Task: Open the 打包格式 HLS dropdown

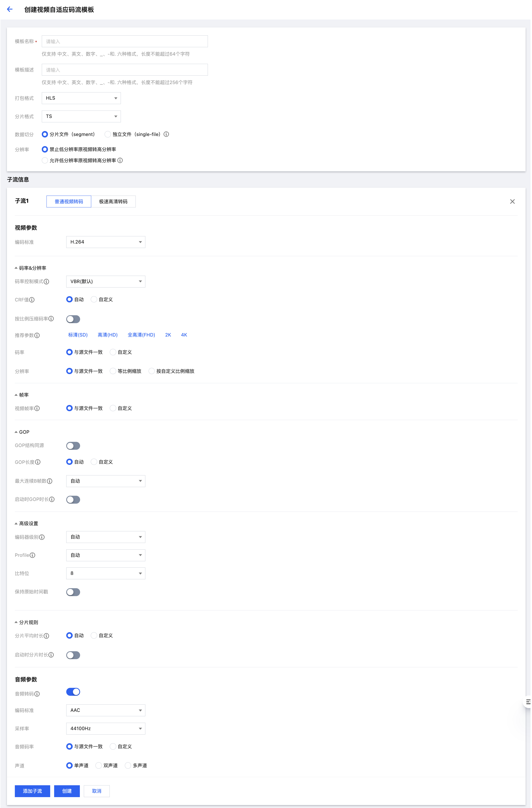Action: (81, 98)
